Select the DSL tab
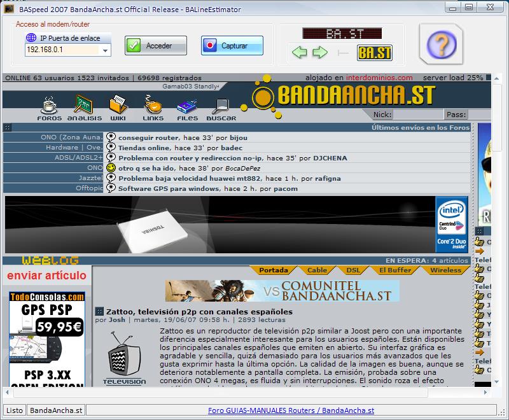Screen dimensions: 509x420 353,270
